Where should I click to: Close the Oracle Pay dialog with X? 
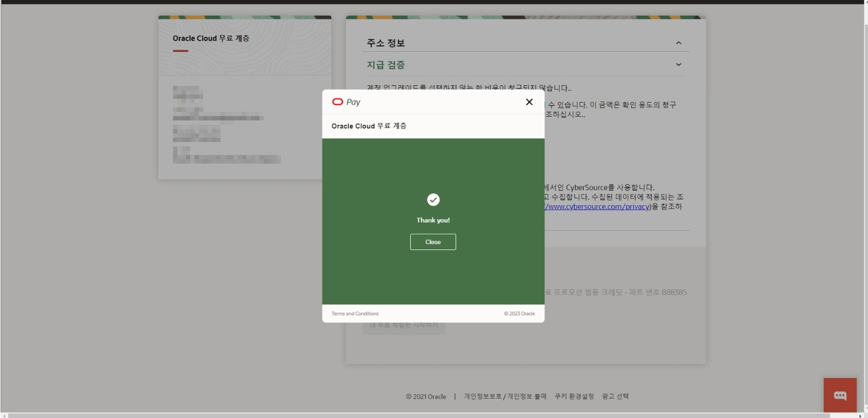[529, 102]
